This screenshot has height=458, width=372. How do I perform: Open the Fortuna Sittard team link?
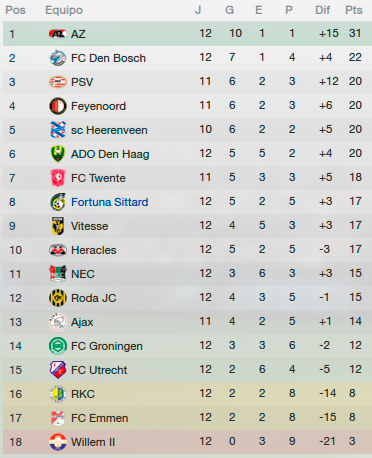(109, 202)
